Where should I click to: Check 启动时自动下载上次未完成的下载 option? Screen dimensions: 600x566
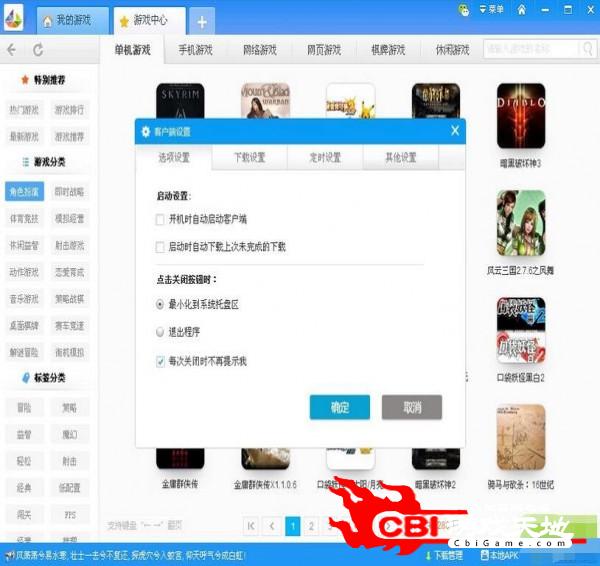click(160, 246)
